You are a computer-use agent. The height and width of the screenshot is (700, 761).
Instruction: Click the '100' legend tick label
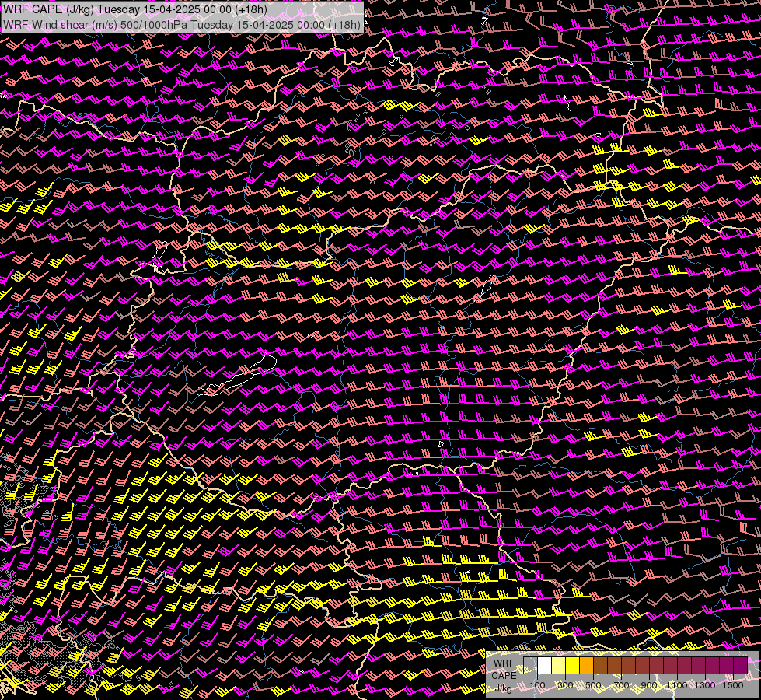pos(537,685)
